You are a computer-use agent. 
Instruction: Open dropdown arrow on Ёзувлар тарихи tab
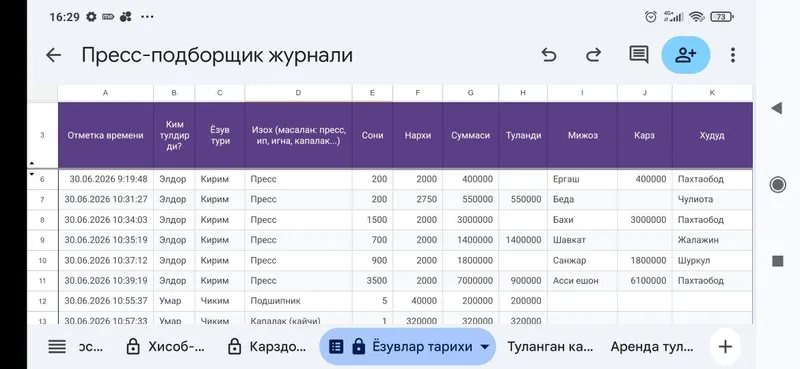tap(485, 347)
